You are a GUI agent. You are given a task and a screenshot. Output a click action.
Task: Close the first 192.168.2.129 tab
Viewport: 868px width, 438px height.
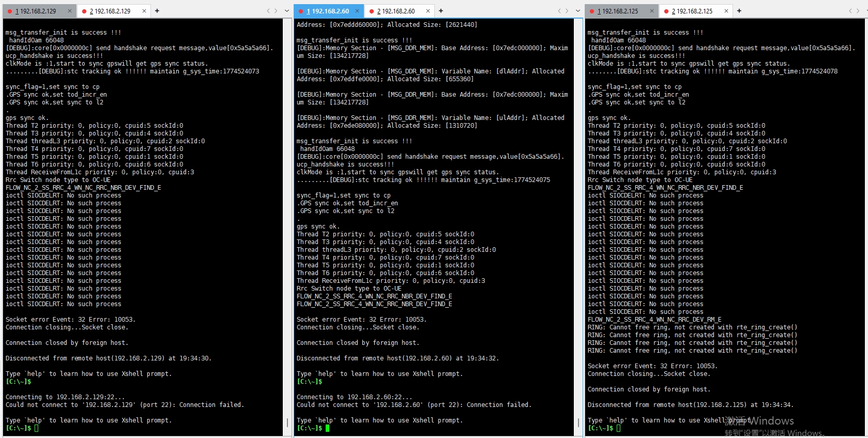coord(70,11)
